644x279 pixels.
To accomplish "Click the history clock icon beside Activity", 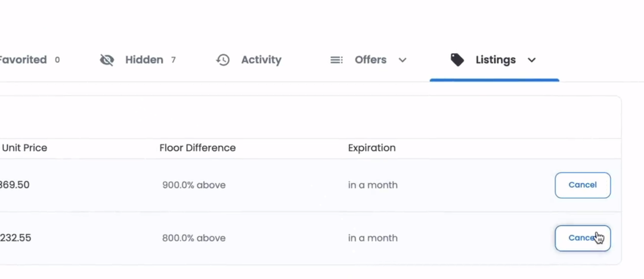I will [x=223, y=60].
